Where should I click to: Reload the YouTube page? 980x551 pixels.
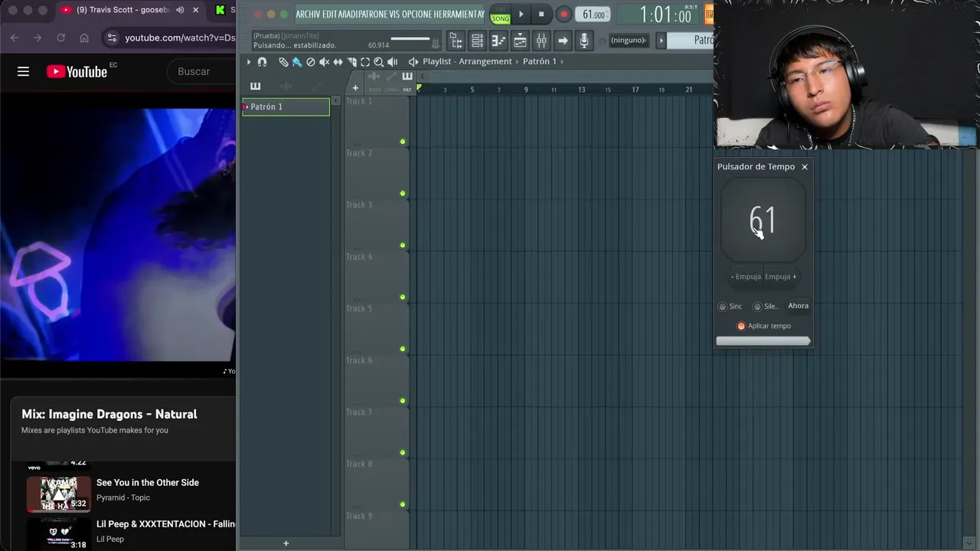pyautogui.click(x=60, y=37)
